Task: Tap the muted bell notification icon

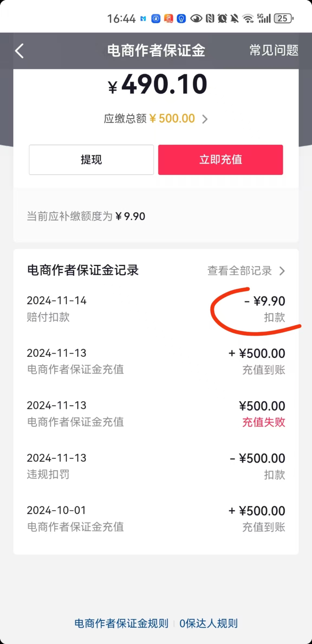Action: (x=235, y=18)
